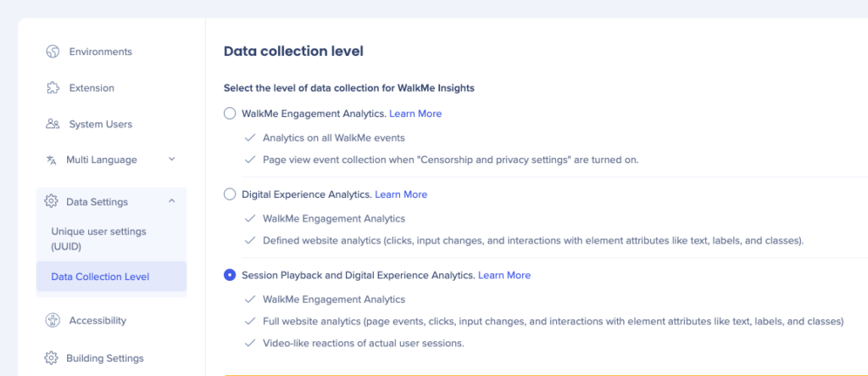Open Learn More for Digital Experience Analytics
Viewport: 868px width, 376px height.
[x=401, y=194]
